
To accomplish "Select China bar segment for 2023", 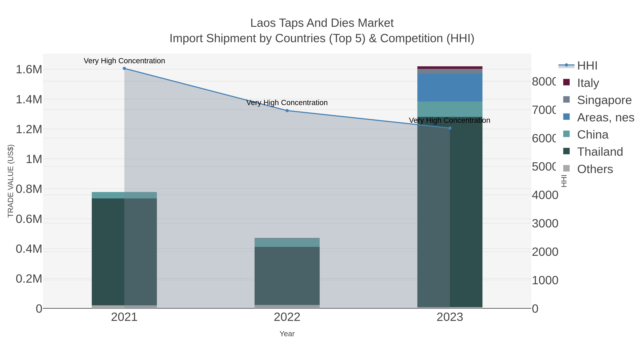I will tap(450, 109).
